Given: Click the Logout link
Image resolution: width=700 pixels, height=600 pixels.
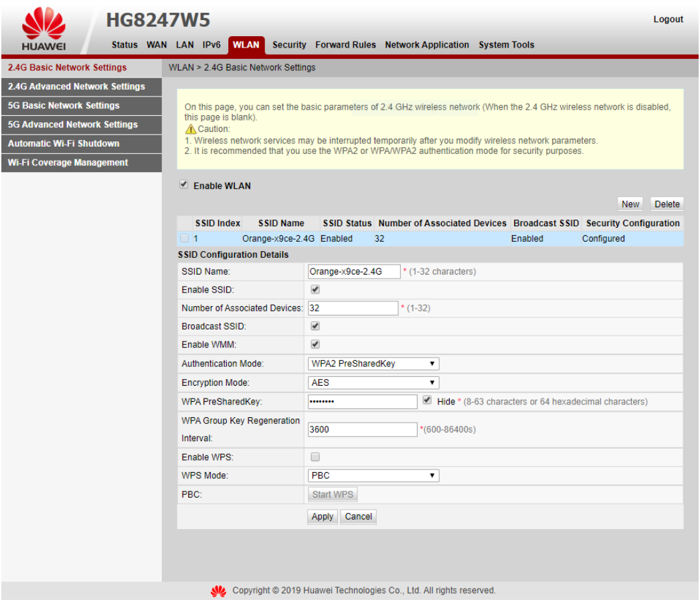Looking at the screenshot, I should (x=669, y=19).
